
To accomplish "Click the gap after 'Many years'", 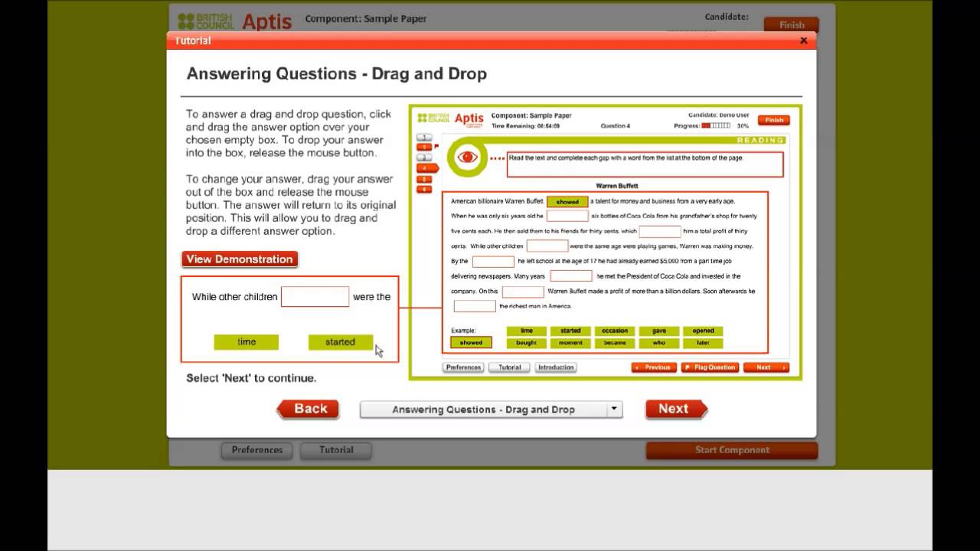I will (x=571, y=275).
